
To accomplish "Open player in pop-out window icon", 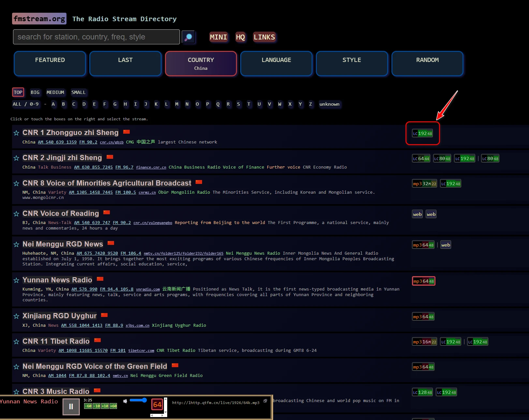I will (265, 401).
